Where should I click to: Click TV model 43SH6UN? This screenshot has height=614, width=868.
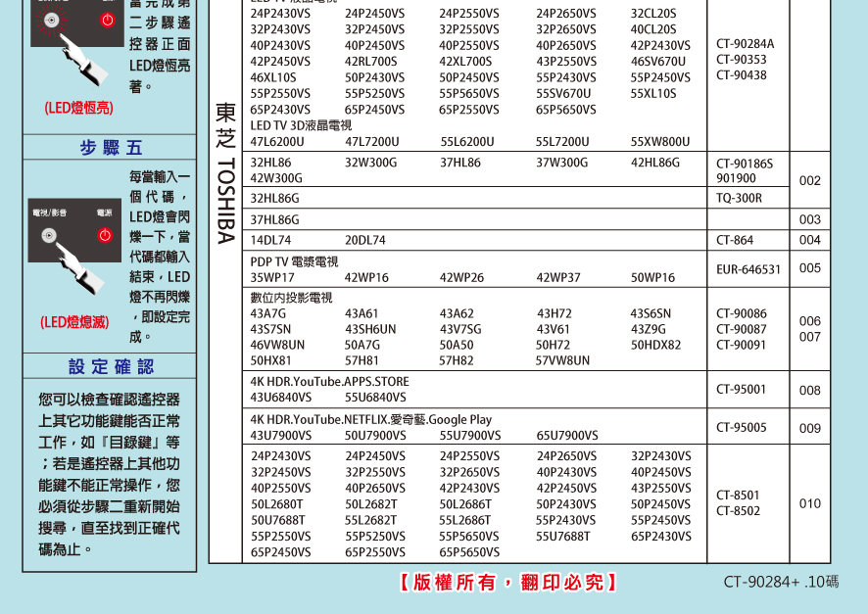(370, 329)
